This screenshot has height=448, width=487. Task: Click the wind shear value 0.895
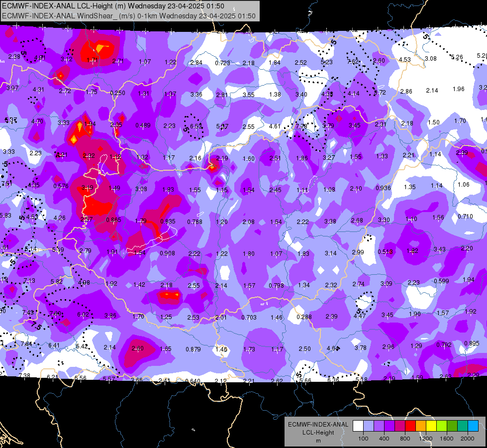[x=472, y=343]
